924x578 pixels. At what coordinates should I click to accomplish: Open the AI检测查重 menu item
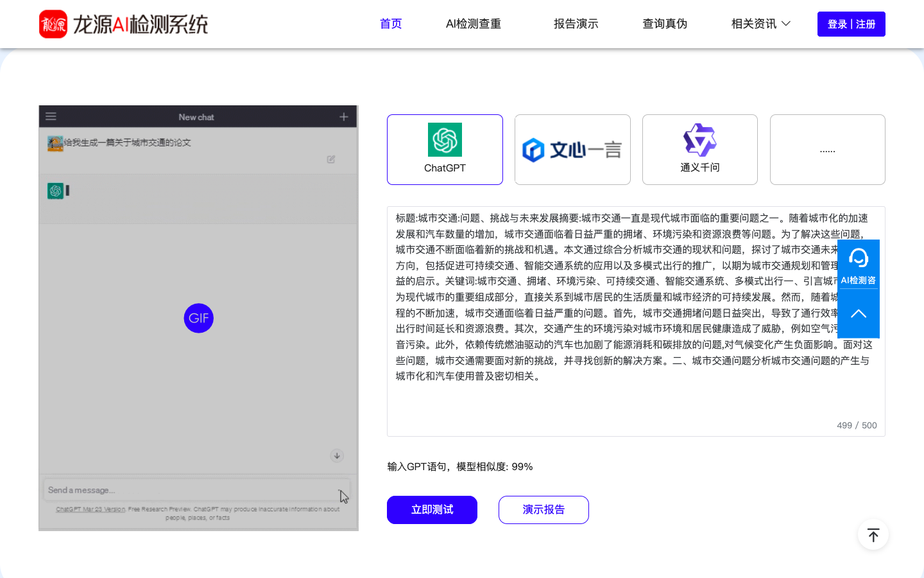pyautogui.click(x=474, y=24)
